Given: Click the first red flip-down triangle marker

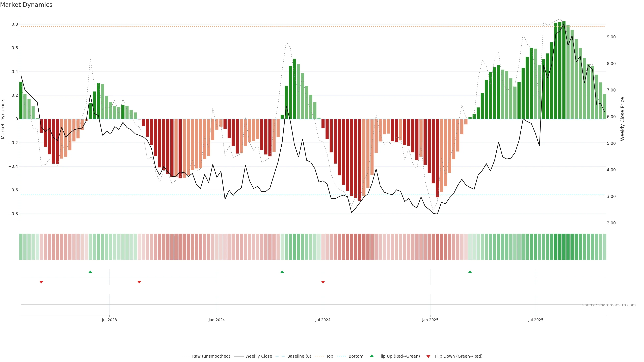Looking at the screenshot, I should click(41, 282).
